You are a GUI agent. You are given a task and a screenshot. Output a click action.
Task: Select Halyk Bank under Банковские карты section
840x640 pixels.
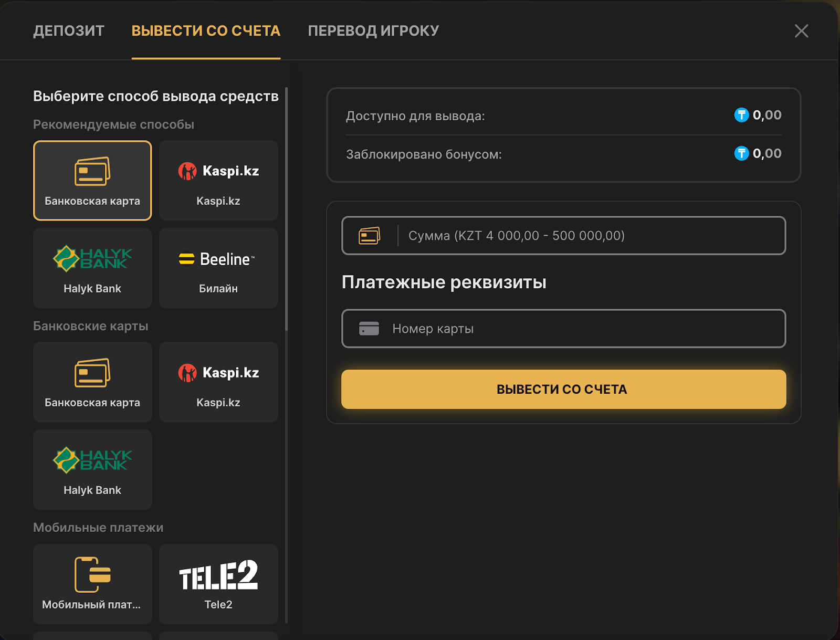click(92, 469)
